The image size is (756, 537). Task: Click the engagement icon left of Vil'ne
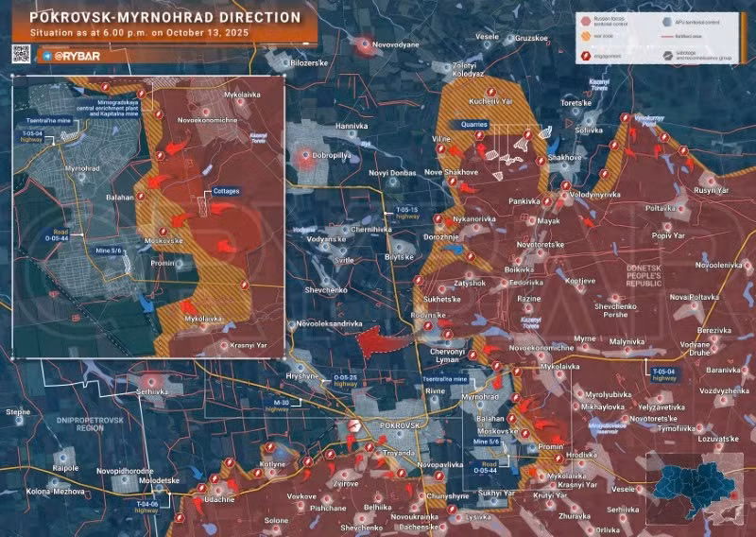(440, 148)
